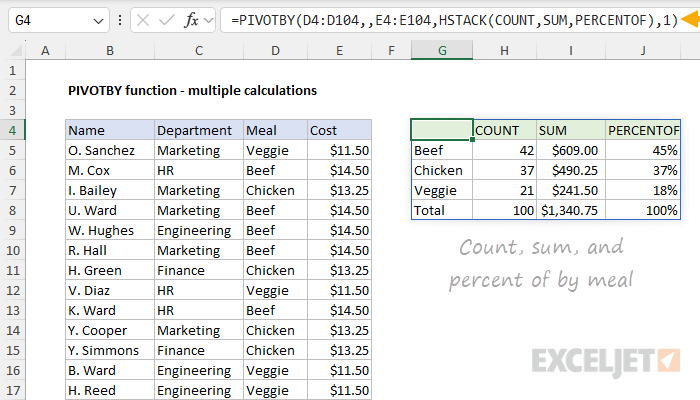This screenshot has width=700, height=400.
Task: Select cell containing 'I. Bailey'
Action: pyautogui.click(x=110, y=191)
